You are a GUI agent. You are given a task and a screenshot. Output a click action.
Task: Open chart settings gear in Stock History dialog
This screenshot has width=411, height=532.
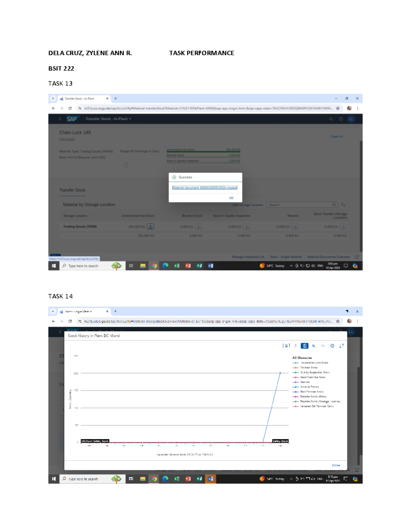pyautogui.click(x=332, y=346)
